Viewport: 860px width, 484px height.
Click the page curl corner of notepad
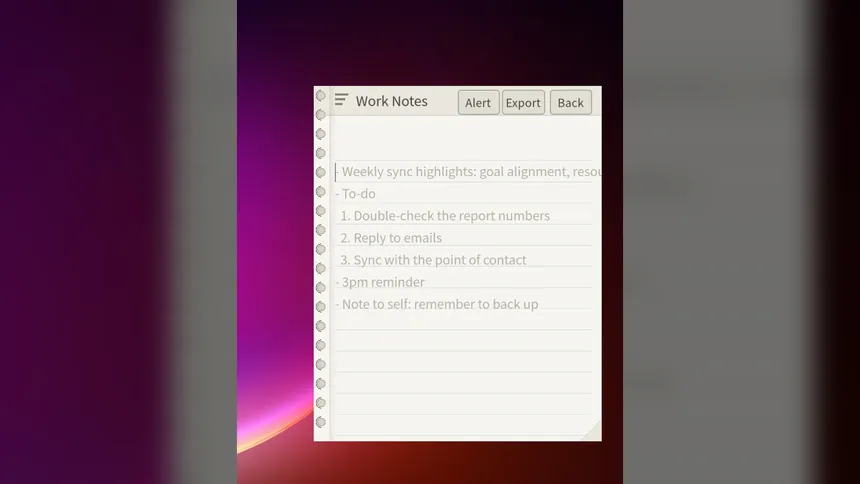(591, 431)
